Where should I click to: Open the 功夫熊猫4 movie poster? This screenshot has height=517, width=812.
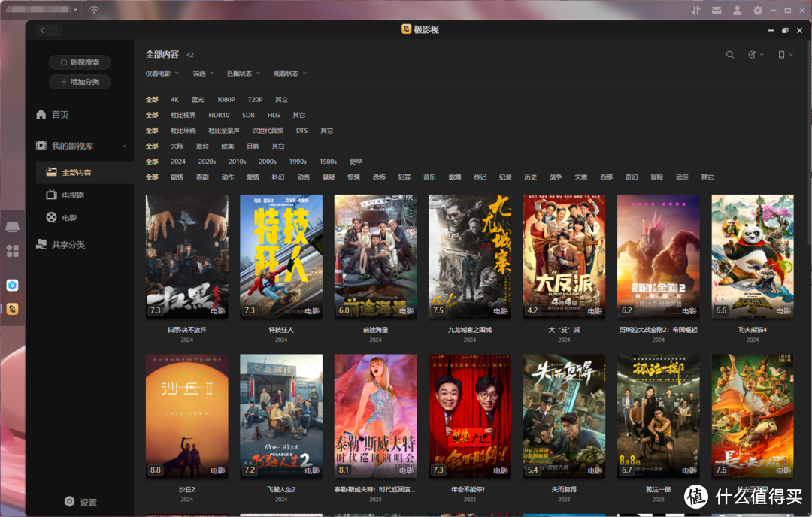(x=752, y=256)
